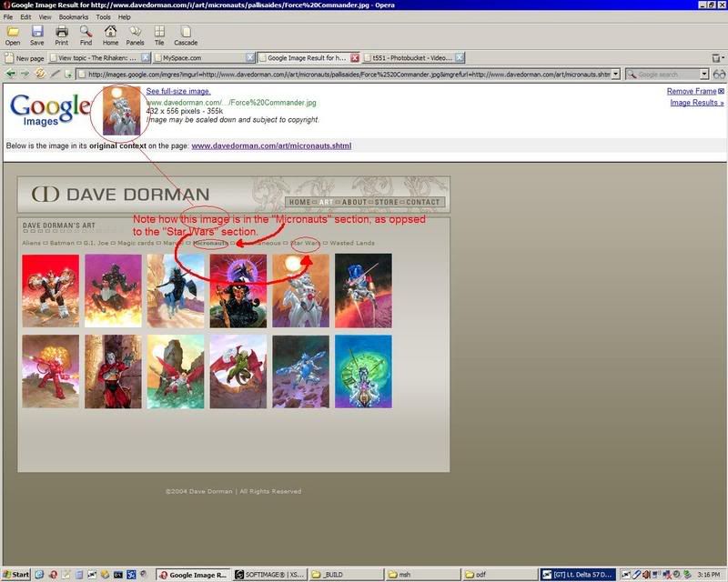Open the white robot orange sky thumbnail
Viewport: 728px width, 582px height.
pyautogui.click(x=301, y=290)
